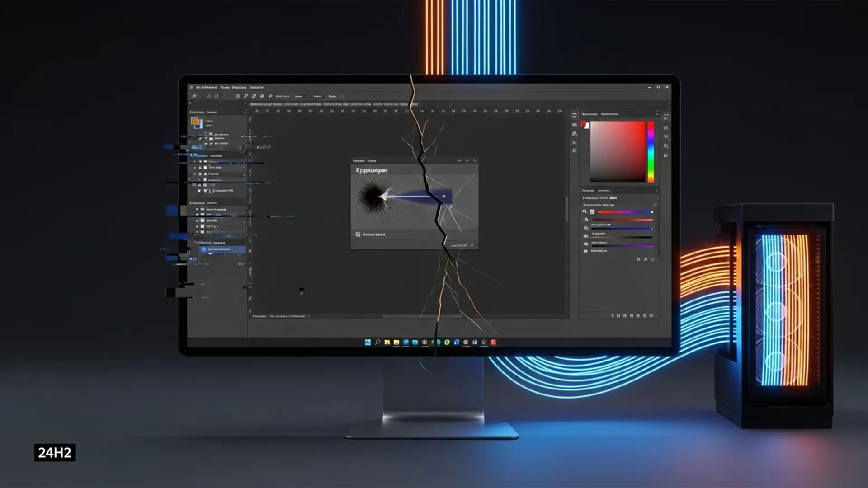Open the Photoshop icon on the taskbar
868x488 pixels.
pos(367,343)
